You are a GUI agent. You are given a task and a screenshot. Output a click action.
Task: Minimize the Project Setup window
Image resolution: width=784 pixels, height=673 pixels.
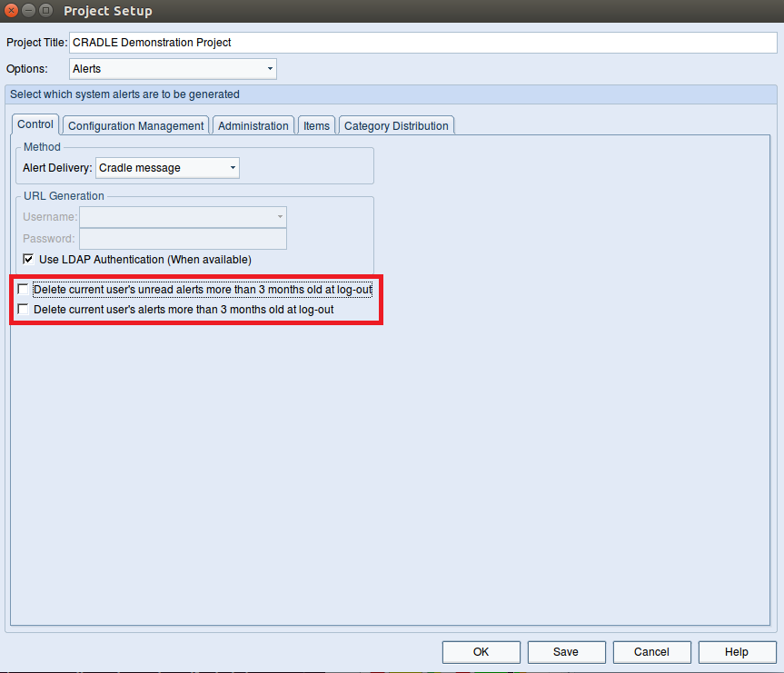pos(28,11)
